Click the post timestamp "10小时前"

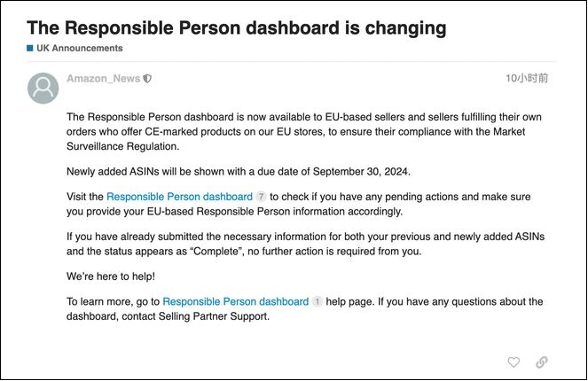527,79
